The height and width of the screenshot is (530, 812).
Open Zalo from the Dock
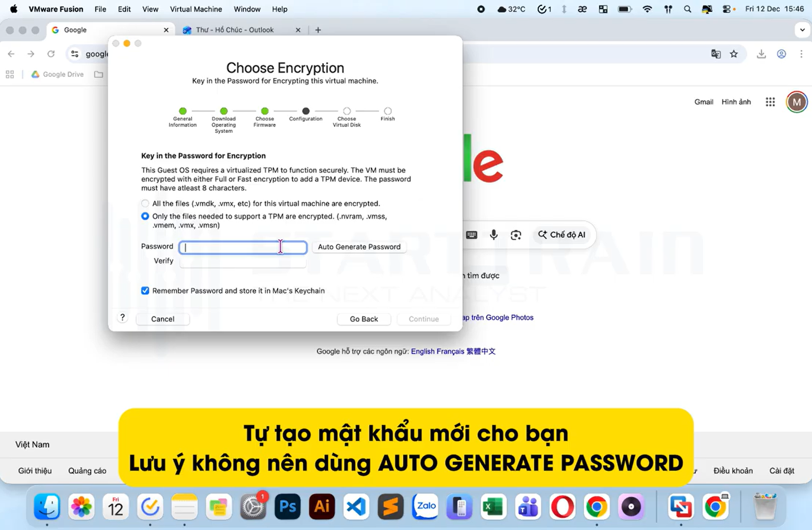pyautogui.click(x=425, y=506)
